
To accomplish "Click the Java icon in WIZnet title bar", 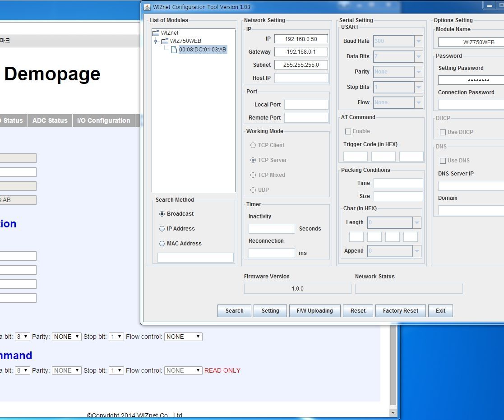I will tap(147, 7).
